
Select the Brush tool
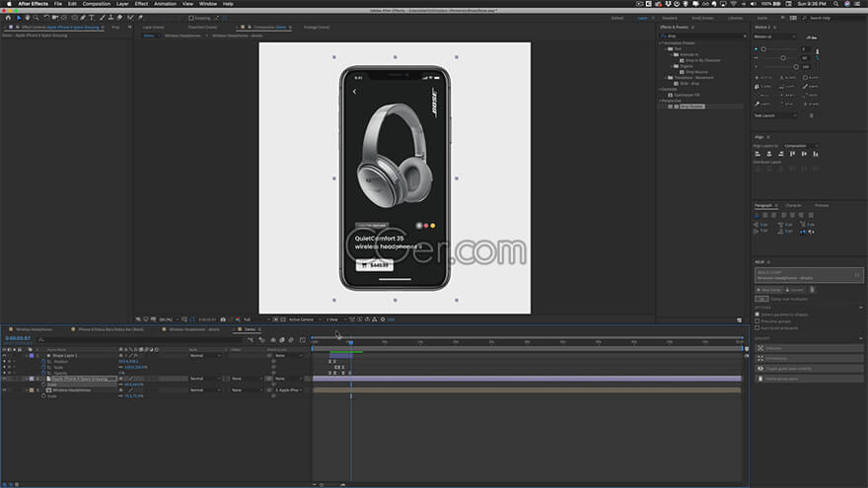point(103,18)
